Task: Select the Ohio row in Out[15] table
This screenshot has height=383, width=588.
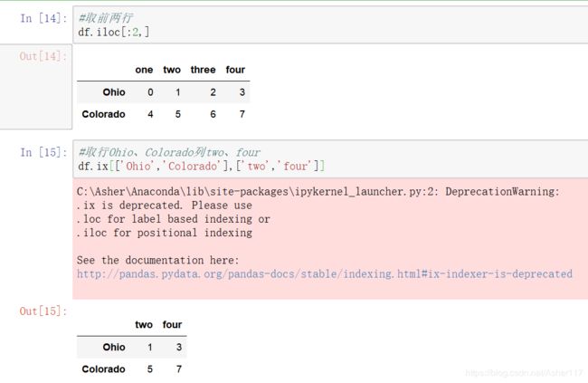Action: point(132,348)
